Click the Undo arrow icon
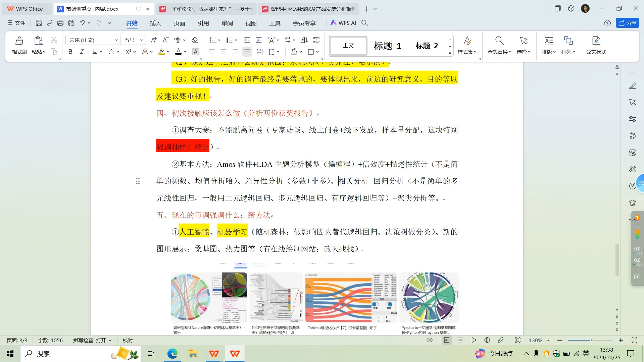This screenshot has width=644, height=362. [82, 23]
